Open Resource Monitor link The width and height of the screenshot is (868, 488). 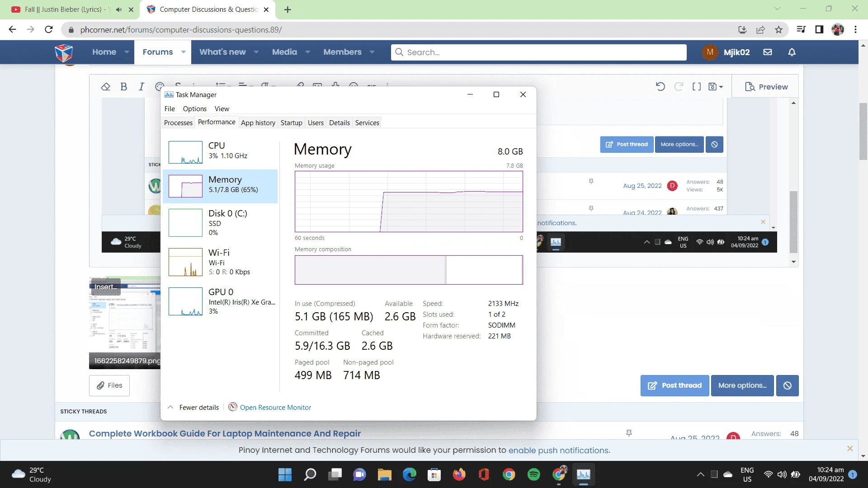[275, 408]
